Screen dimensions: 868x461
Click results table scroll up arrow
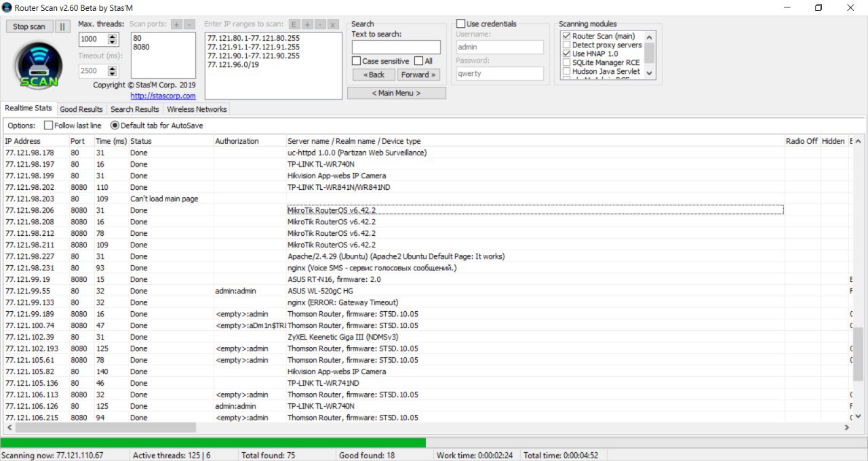(x=859, y=141)
